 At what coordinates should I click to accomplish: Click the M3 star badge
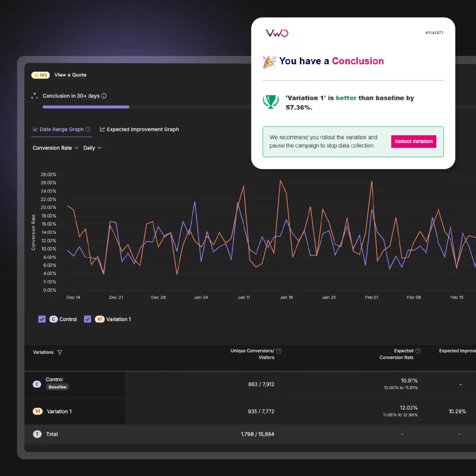41,75
